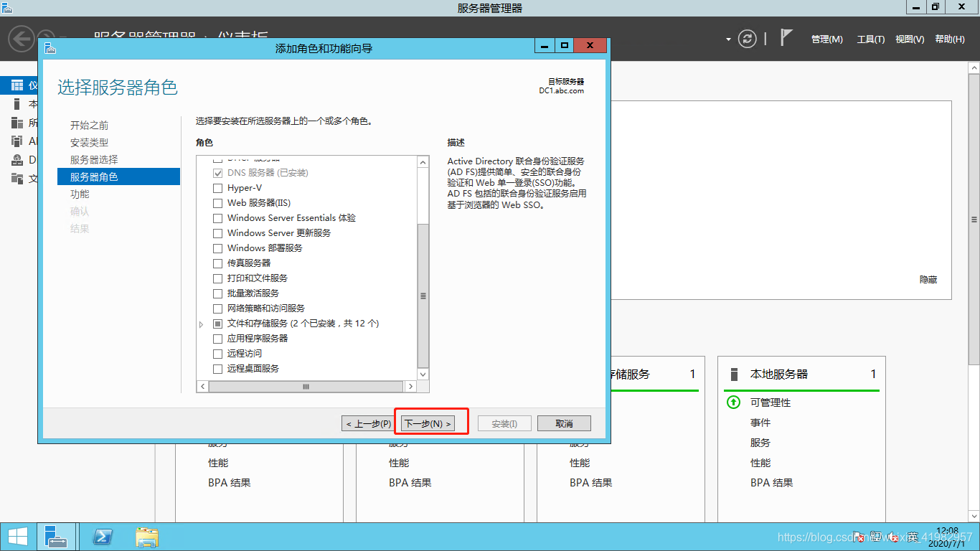Click the roles list vertical scrollbar thumb
980x551 pixels.
pos(423,296)
